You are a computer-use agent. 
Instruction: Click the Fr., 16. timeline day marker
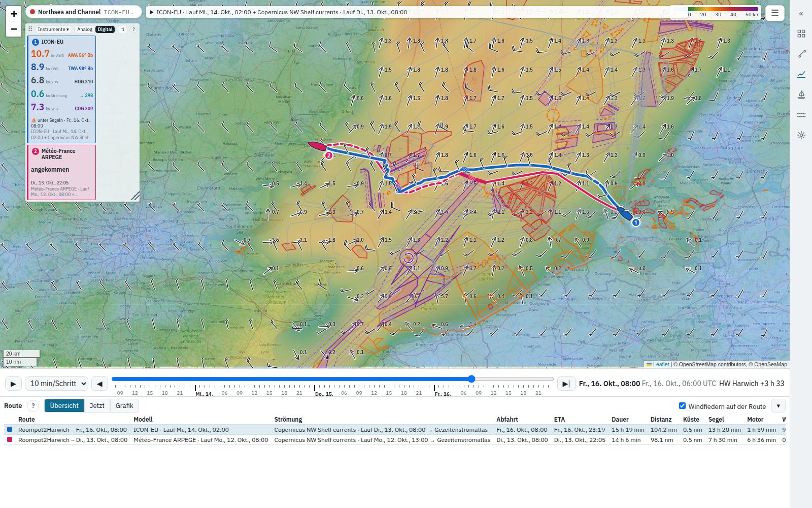[443, 394]
